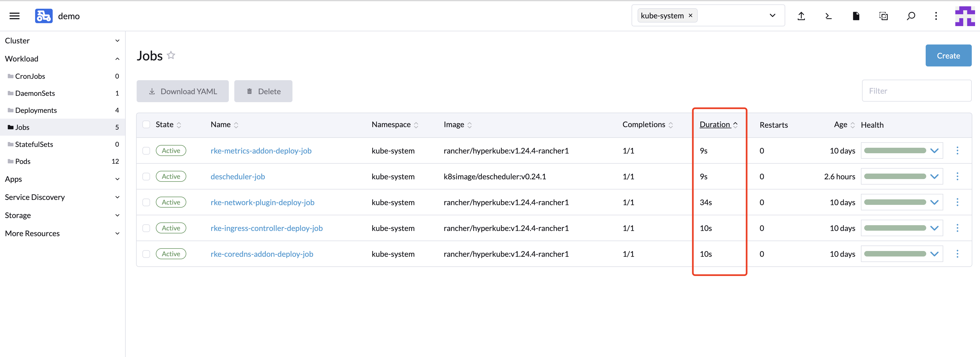Click the Rancher logo in the top right
This screenshot has width=980, height=357.
coord(964,16)
